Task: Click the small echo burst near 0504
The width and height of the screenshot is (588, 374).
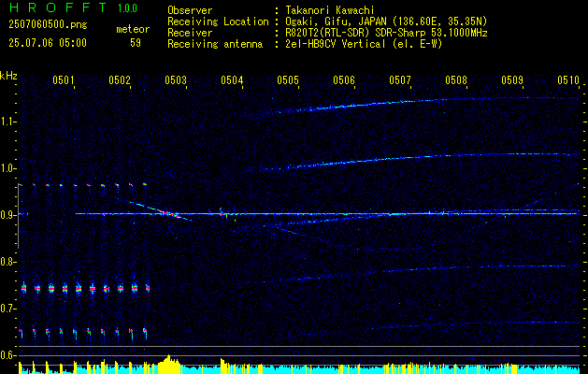Action: tap(222, 213)
